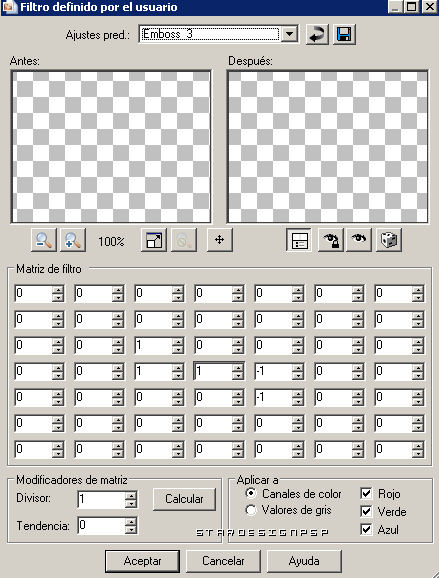The height and width of the screenshot is (578, 439).
Task: Select the Valores de gris radio button
Action: tap(251, 510)
